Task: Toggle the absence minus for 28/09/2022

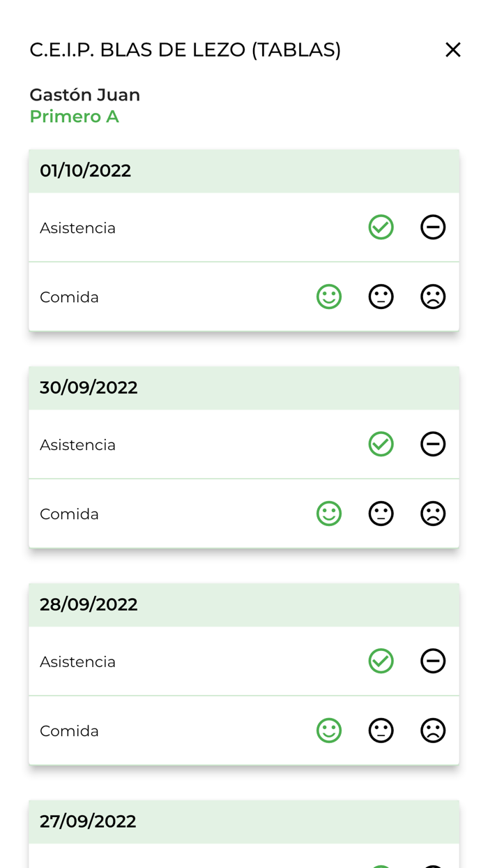Action: click(432, 661)
